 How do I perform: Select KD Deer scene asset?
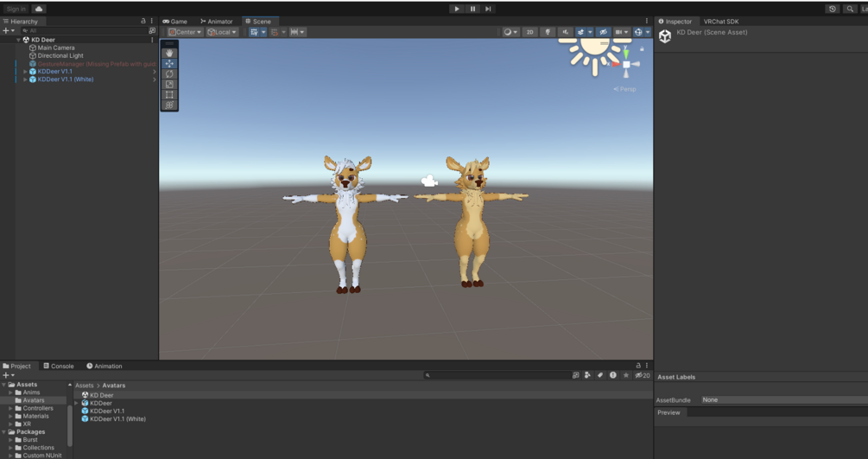click(x=101, y=395)
